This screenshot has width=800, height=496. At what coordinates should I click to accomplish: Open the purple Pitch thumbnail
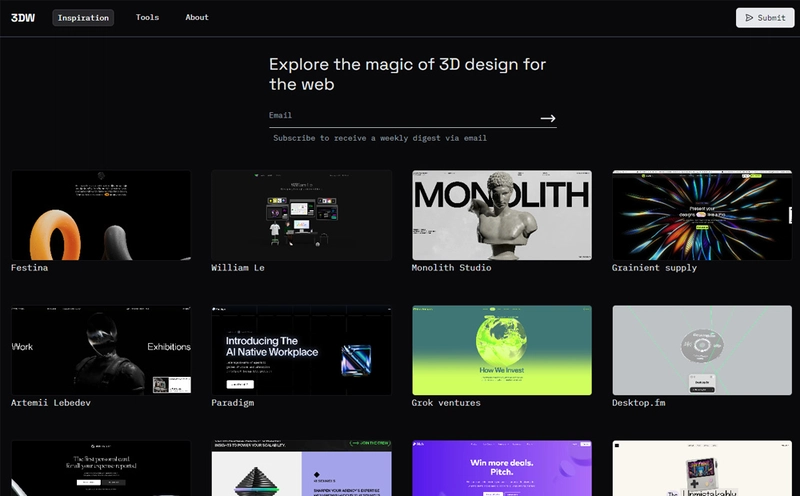pyautogui.click(x=502, y=468)
